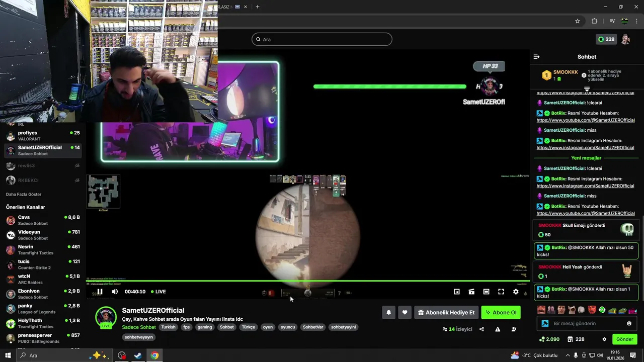Select the fps tag
The height and width of the screenshot is (362, 644).
[186, 327]
